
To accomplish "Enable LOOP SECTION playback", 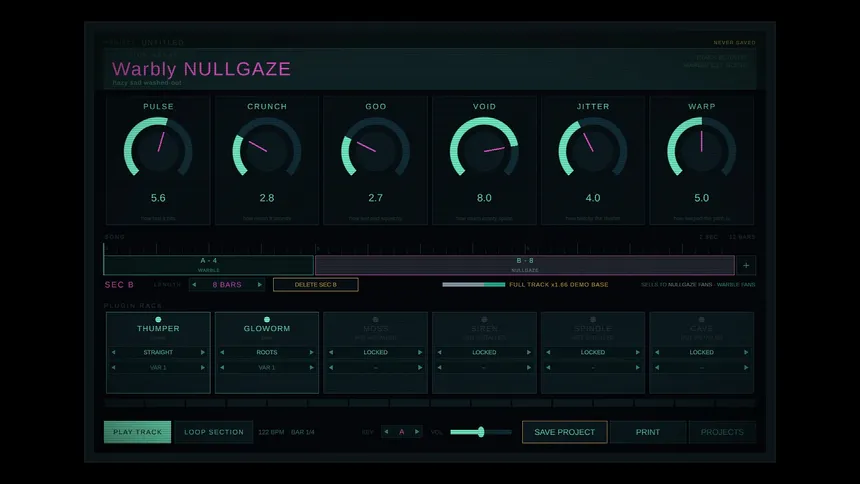I will pyautogui.click(x=214, y=432).
